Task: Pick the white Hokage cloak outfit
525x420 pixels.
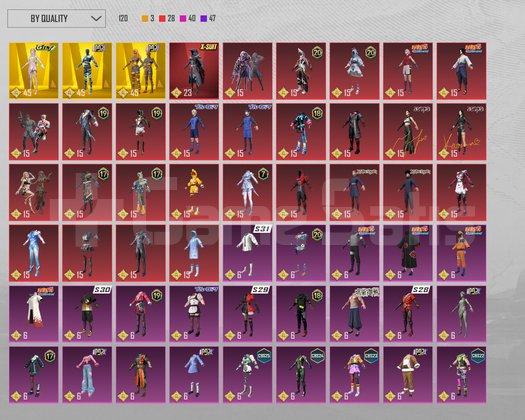Action: pyautogui.click(x=33, y=314)
